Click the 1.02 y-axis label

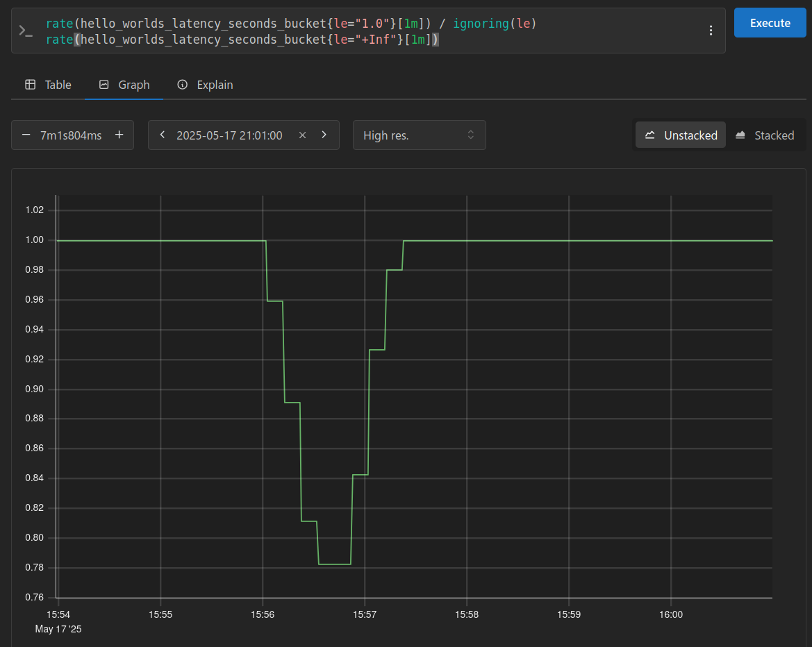[x=35, y=210]
